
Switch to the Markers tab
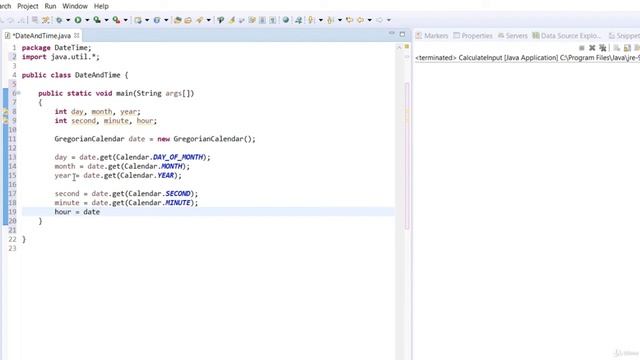[432, 36]
